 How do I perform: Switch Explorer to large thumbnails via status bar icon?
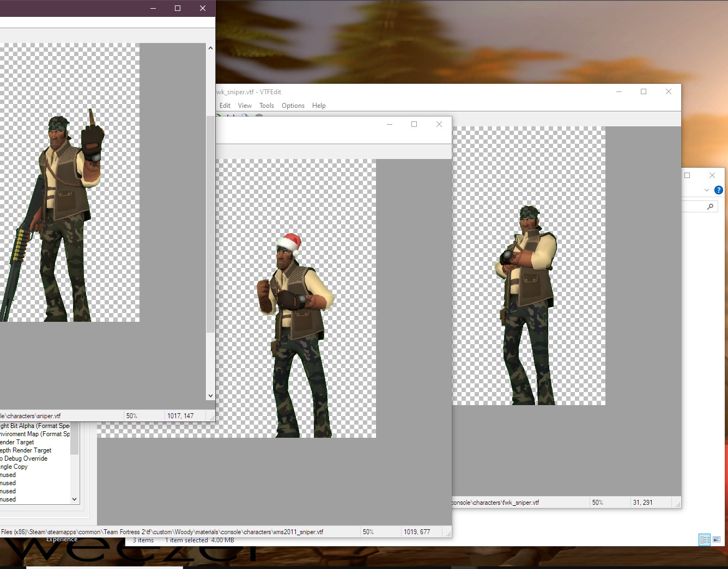pos(715,539)
